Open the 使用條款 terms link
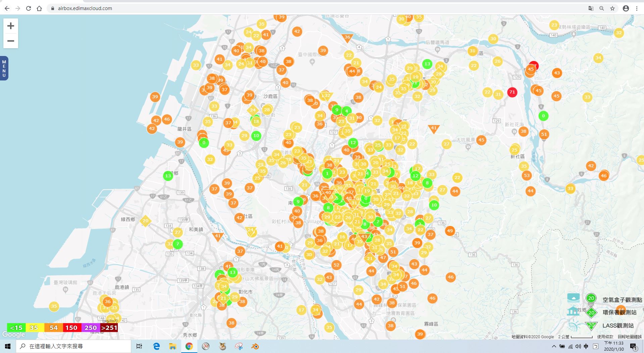The height and width of the screenshot is (353, 644). (x=605, y=337)
